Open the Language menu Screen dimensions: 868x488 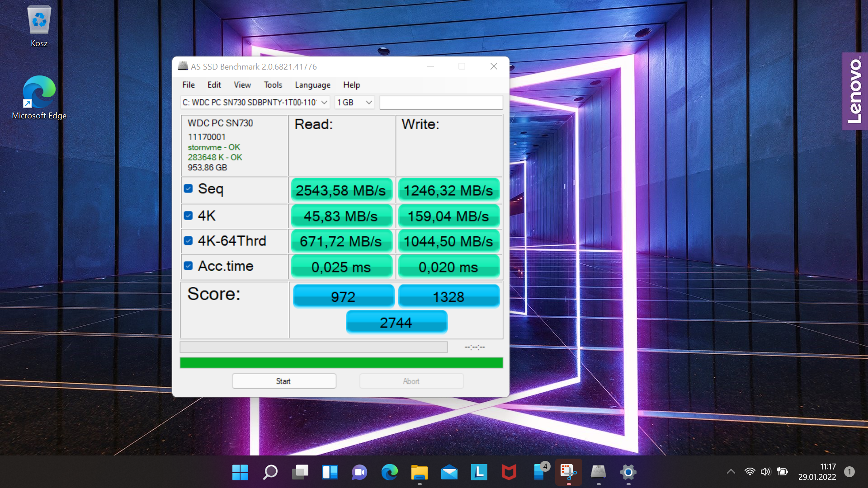pyautogui.click(x=313, y=85)
